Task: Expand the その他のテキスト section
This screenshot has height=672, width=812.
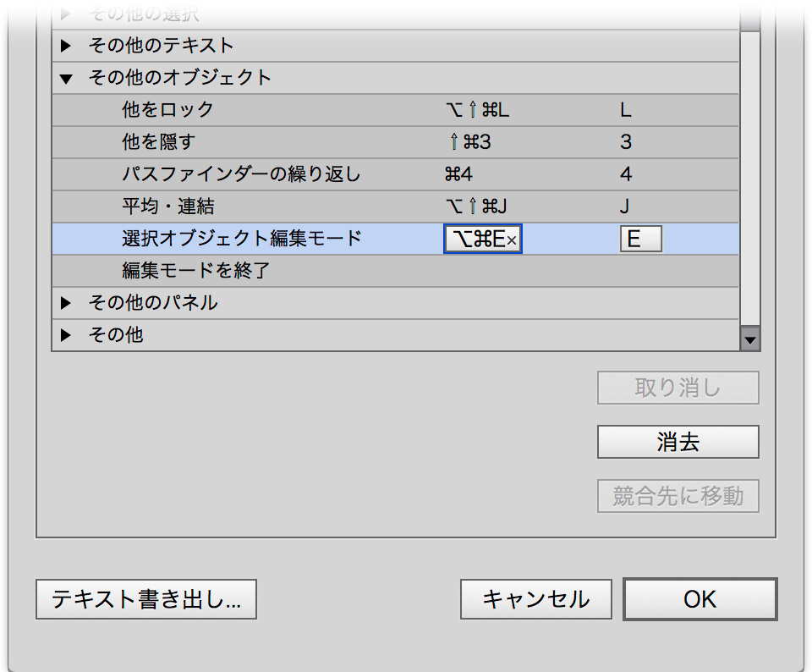Action: 66,46
